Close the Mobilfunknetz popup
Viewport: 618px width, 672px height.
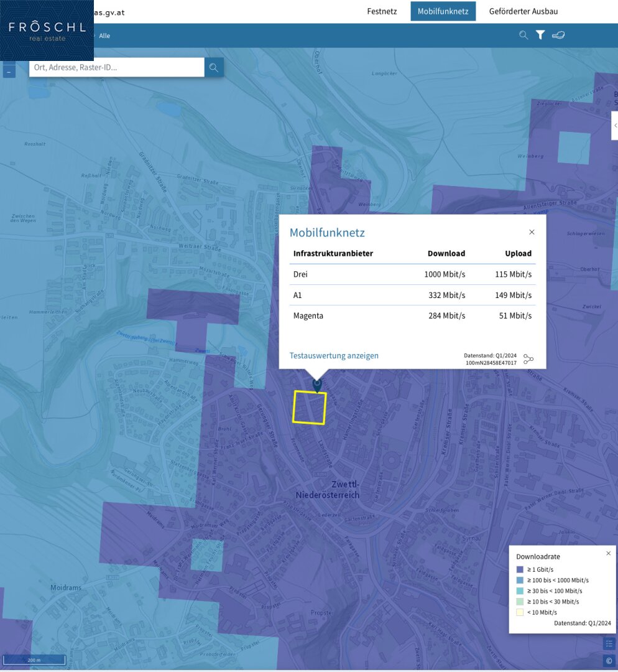[532, 232]
